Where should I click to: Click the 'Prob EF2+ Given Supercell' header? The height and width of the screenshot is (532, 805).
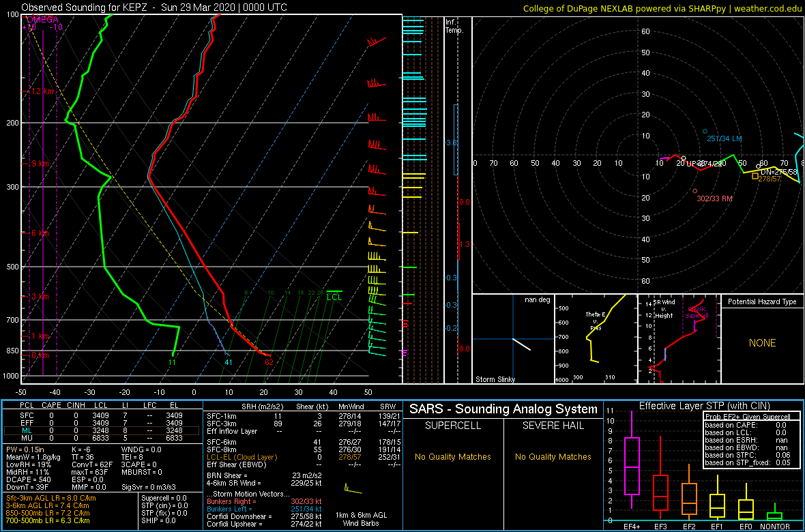747,417
